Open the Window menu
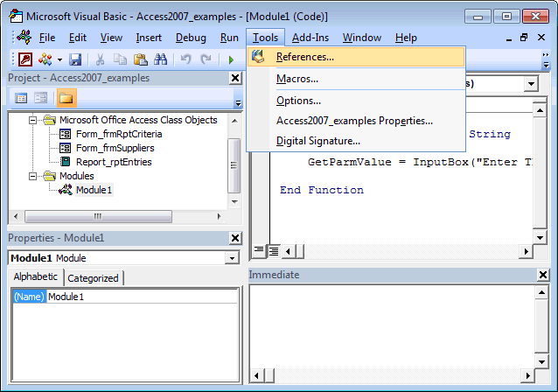This screenshot has width=558, height=392. coord(362,38)
